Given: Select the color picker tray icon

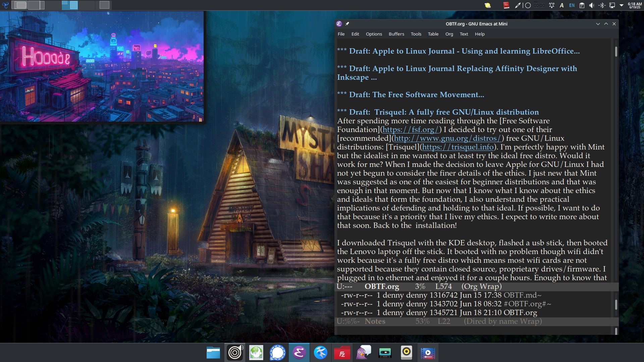Looking at the screenshot, I should pos(517,5).
